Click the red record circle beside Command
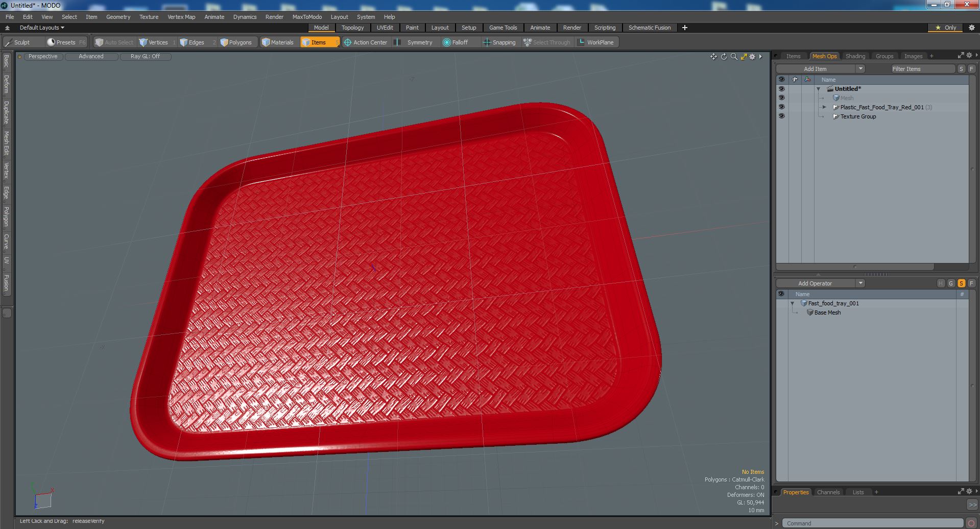This screenshot has width=980, height=529. [x=971, y=523]
